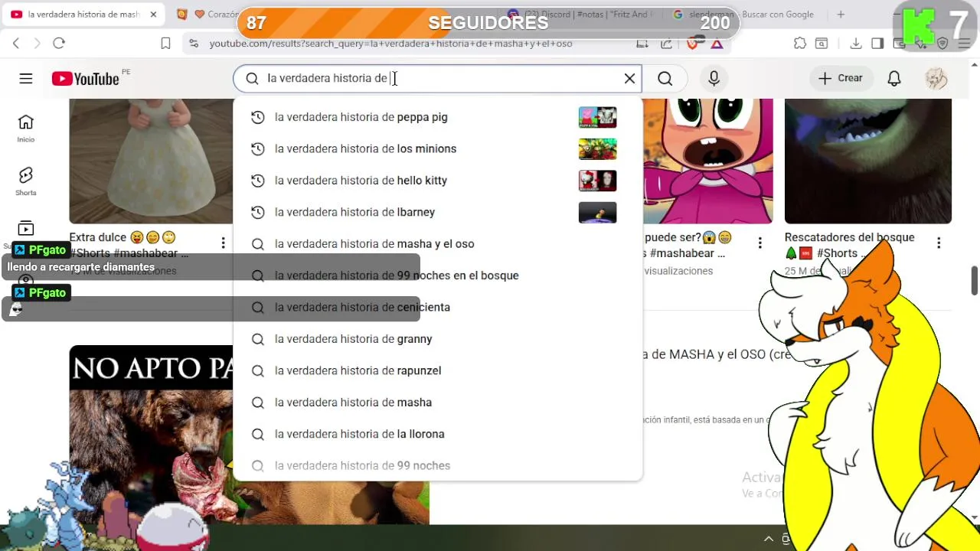Open the Brave Shields lion icon
This screenshot has width=980, height=551.
tap(693, 44)
